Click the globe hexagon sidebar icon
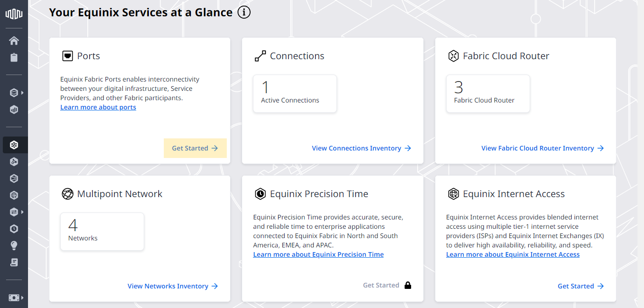The height and width of the screenshot is (308, 644). tap(14, 195)
